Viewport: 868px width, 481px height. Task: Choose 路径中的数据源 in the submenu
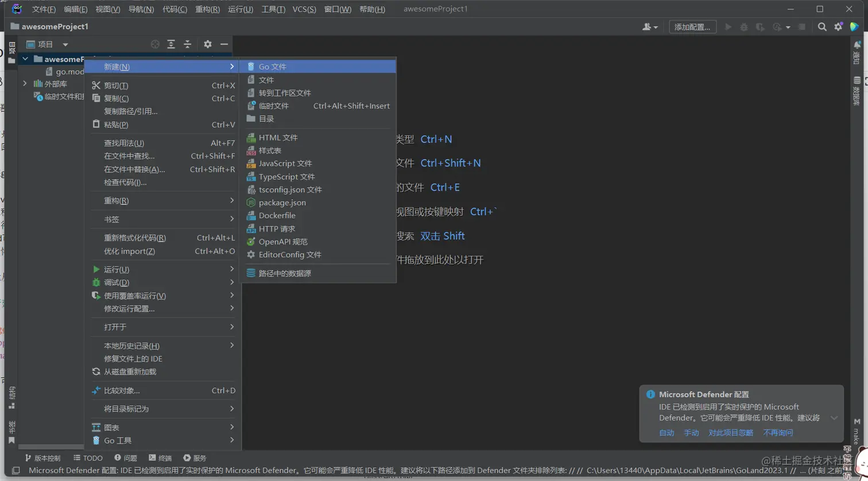point(319,273)
